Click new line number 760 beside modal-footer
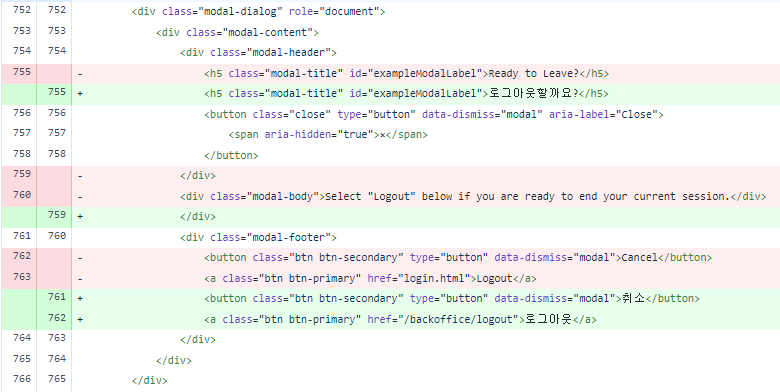The image size is (780, 392). point(57,235)
